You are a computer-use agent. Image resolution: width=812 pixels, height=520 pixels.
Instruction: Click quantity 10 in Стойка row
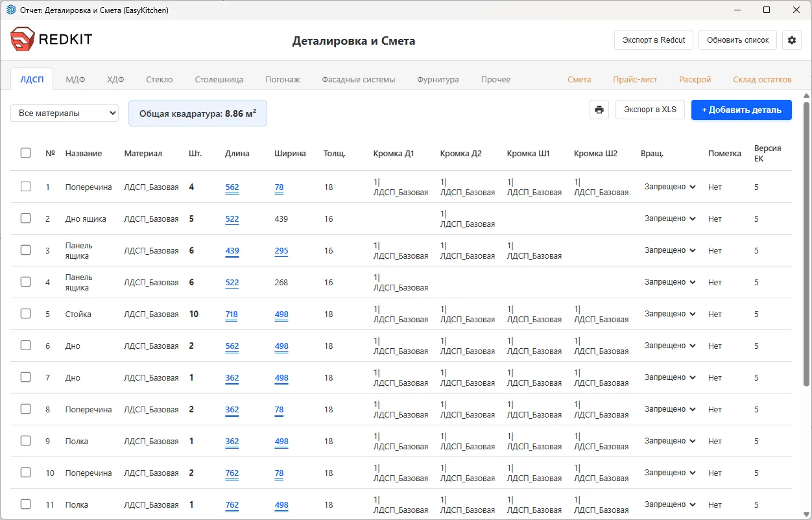click(193, 314)
